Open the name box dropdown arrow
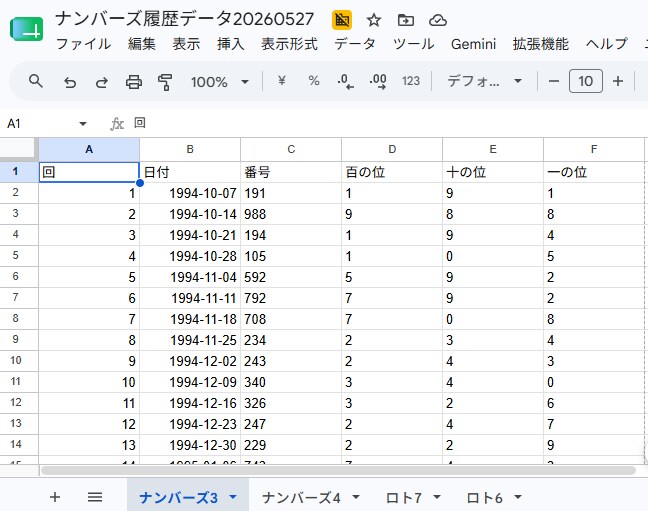The height and width of the screenshot is (511, 648). (83, 124)
